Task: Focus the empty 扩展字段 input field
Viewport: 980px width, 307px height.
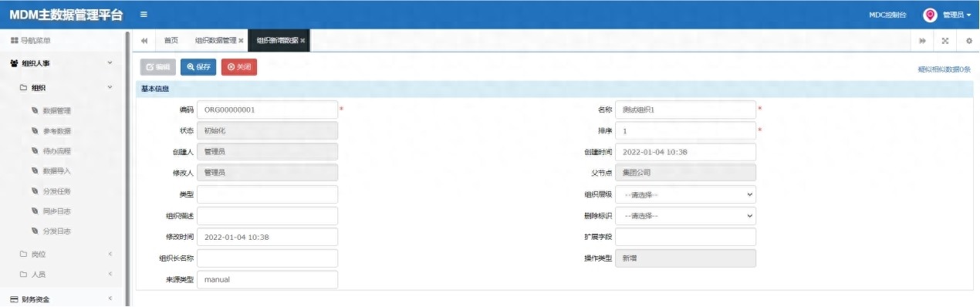Action: click(x=685, y=237)
